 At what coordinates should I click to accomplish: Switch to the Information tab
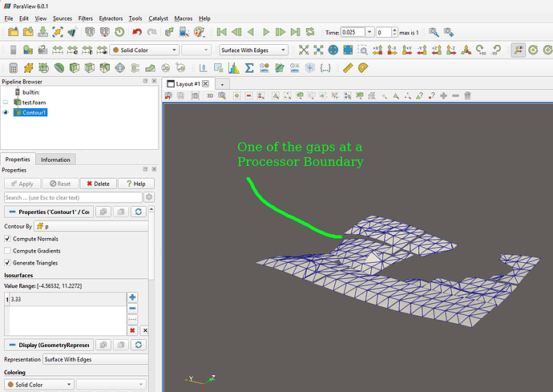[55, 159]
